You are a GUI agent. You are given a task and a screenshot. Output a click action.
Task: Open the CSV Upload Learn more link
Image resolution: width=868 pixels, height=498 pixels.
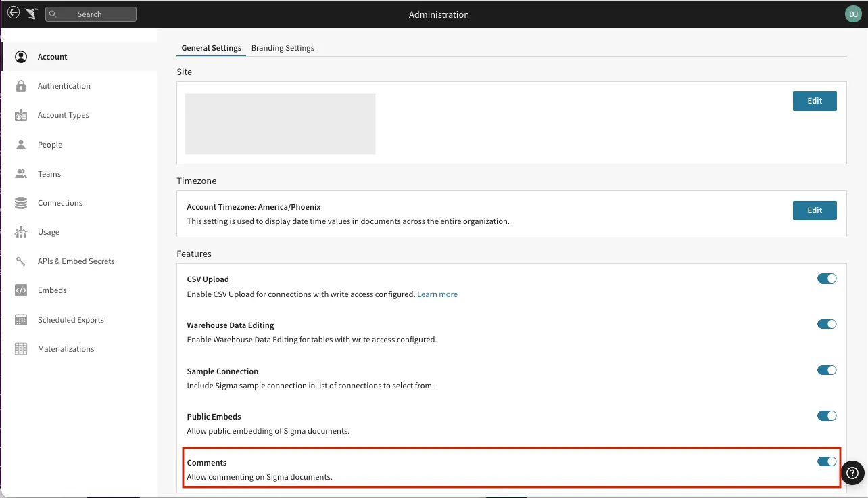click(x=437, y=294)
